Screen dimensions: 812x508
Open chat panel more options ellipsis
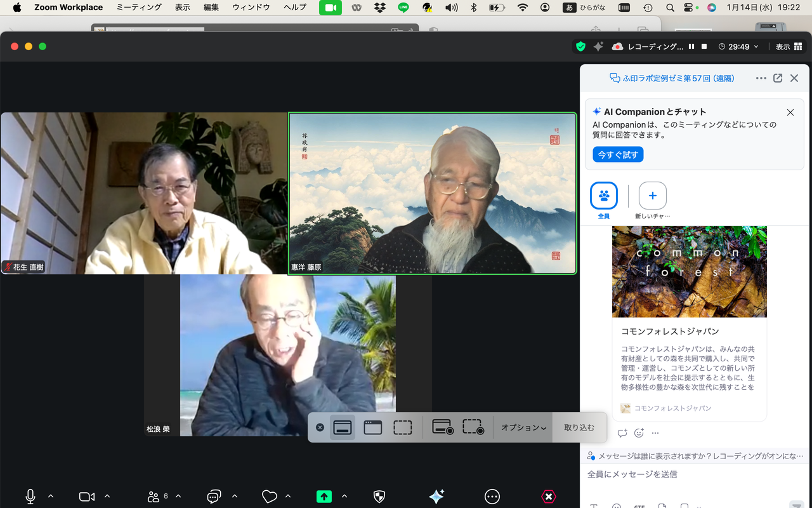[x=761, y=78]
